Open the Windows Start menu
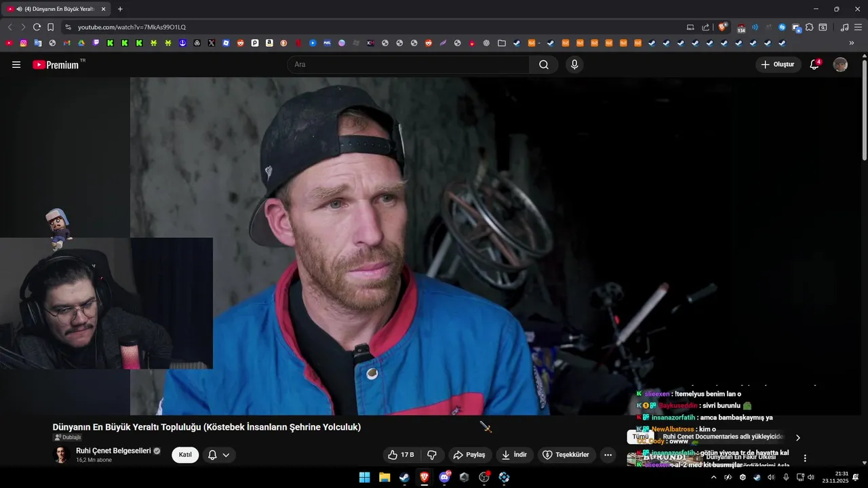 coord(364,477)
